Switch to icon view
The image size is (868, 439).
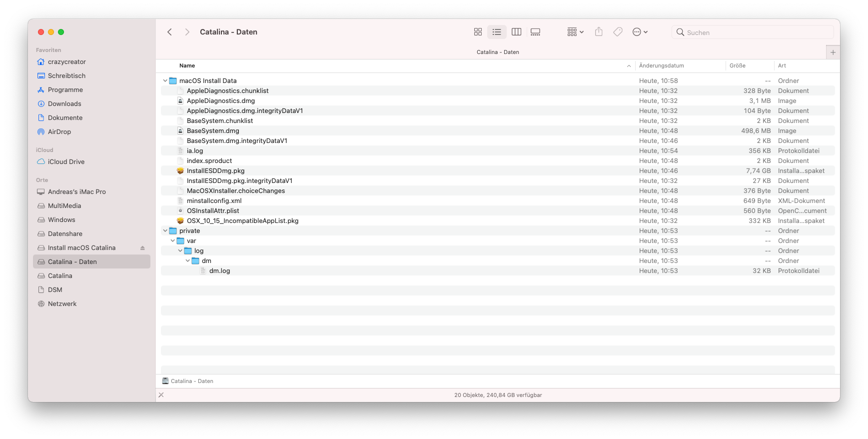tap(478, 32)
